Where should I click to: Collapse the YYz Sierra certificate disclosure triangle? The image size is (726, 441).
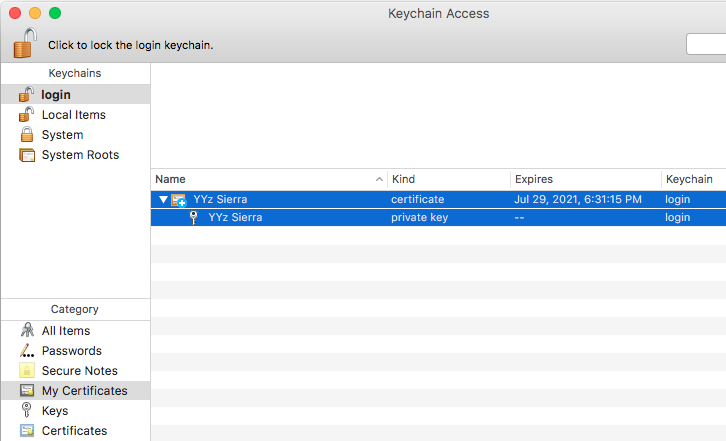tap(163, 200)
